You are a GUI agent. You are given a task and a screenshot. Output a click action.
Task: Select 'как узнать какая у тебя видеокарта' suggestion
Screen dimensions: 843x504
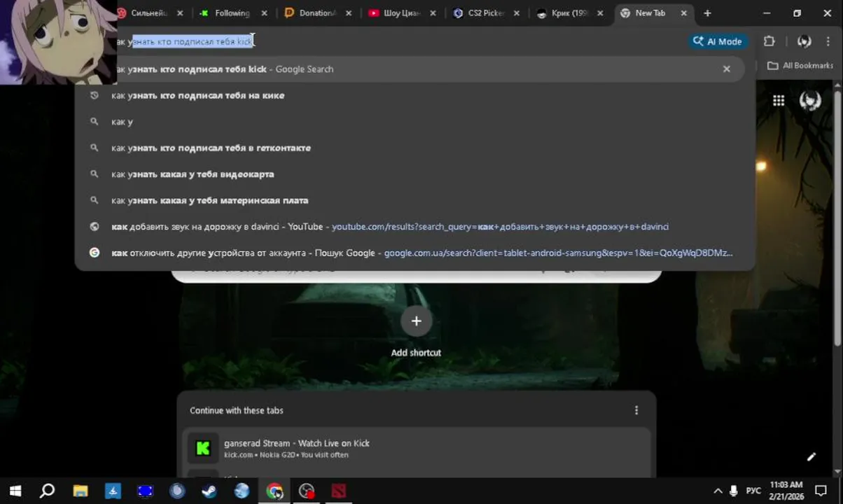pos(413,174)
